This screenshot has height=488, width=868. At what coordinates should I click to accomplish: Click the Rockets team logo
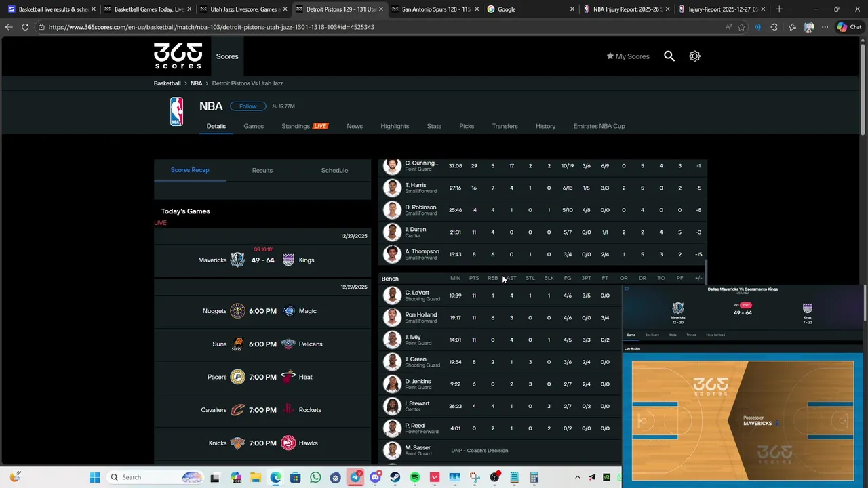coord(288,410)
